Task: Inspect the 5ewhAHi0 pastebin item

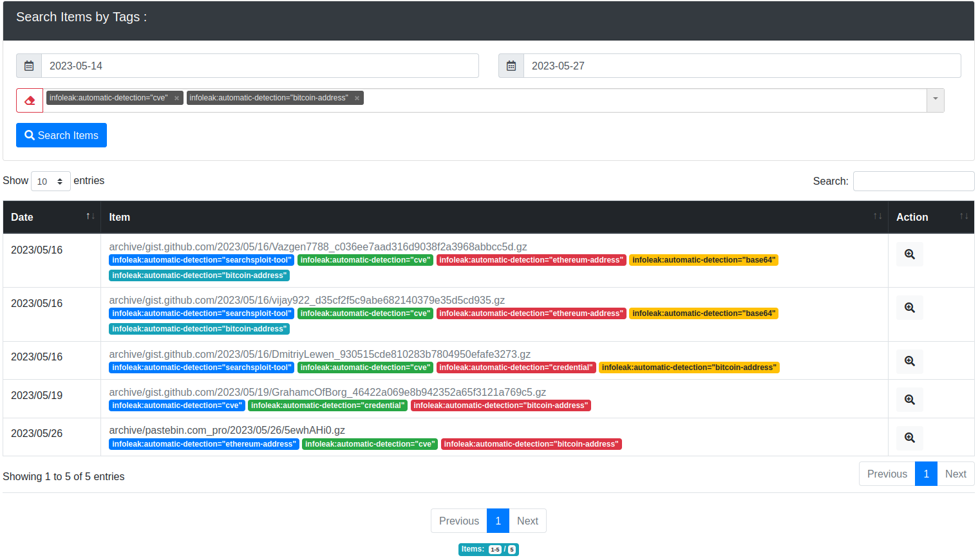Action: tap(909, 438)
